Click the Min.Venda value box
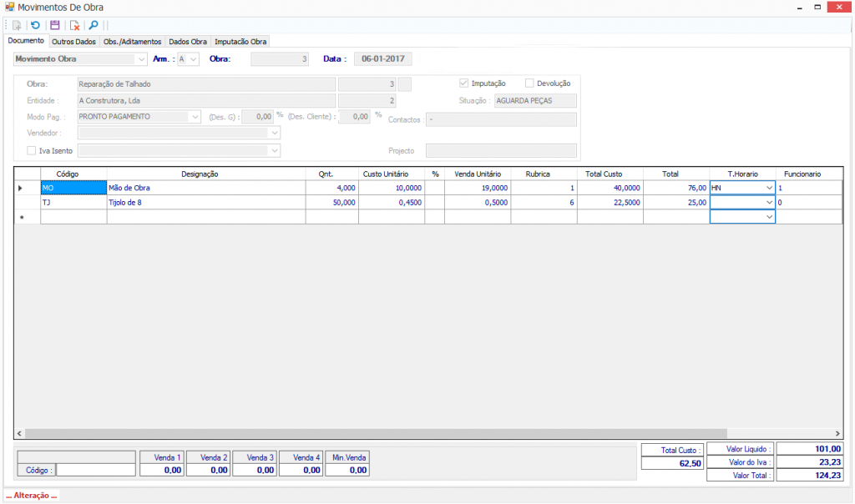Screen dimensions: 855x504 pyautogui.click(x=347, y=470)
